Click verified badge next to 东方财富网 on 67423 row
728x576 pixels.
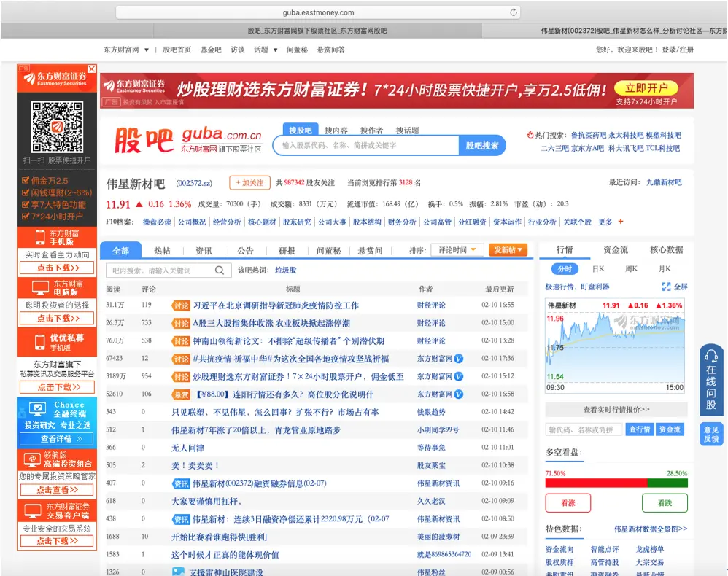(458, 358)
